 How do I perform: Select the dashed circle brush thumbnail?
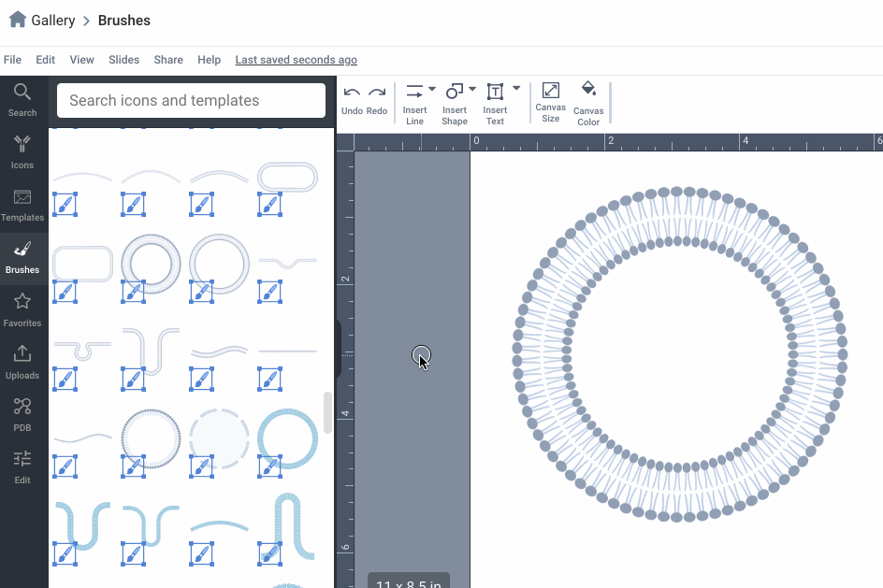click(219, 436)
